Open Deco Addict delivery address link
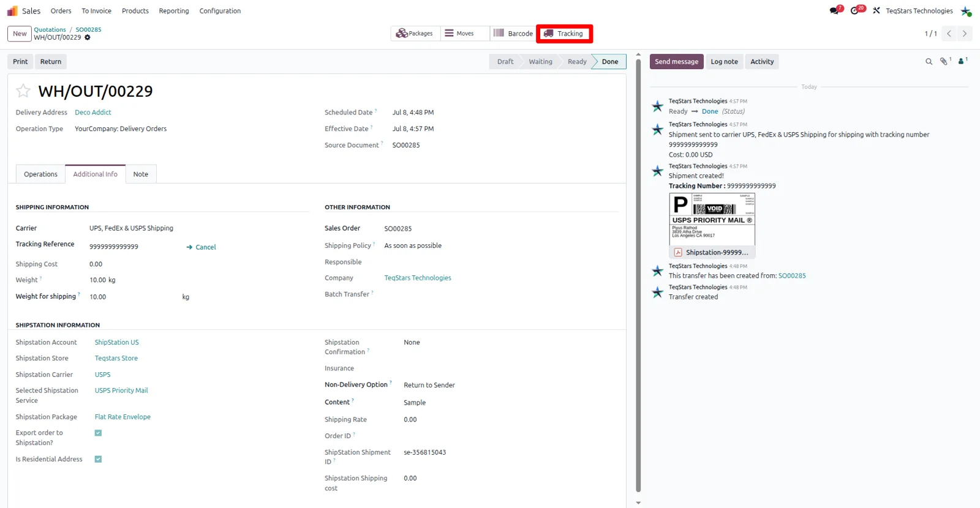The width and height of the screenshot is (980, 508). click(93, 113)
